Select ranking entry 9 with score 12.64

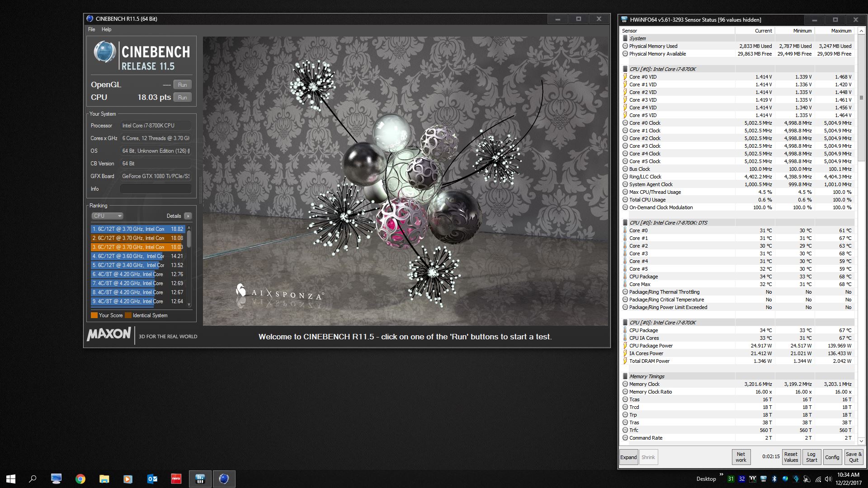[x=137, y=301]
